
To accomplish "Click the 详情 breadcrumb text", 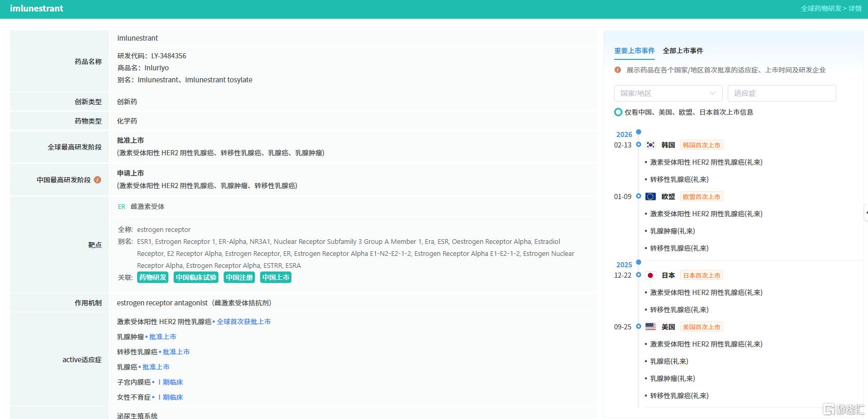I will point(855,8).
